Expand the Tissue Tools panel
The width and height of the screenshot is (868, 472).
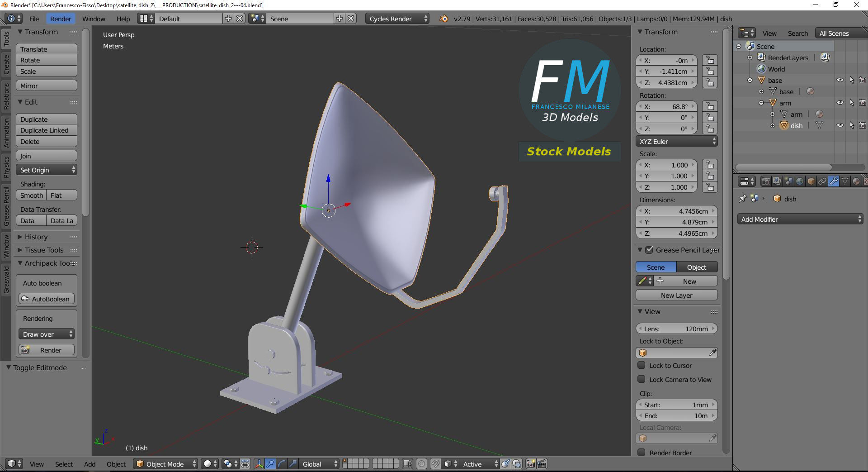tap(44, 250)
